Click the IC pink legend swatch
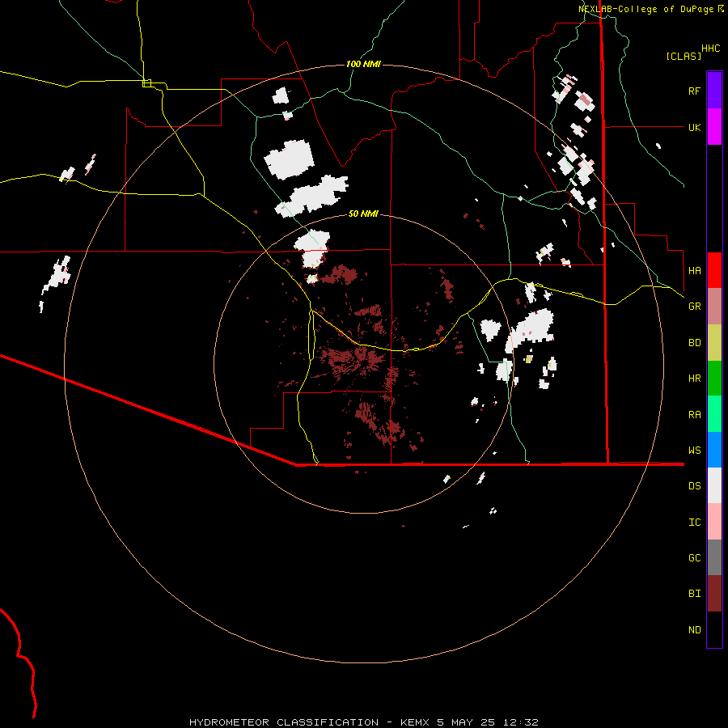The height and width of the screenshot is (728, 728). coord(714,522)
